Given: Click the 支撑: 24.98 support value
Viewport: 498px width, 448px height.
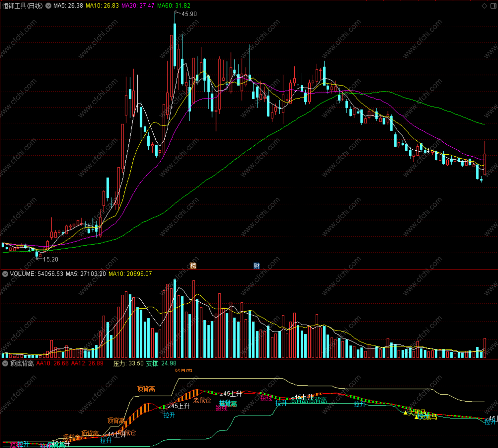Looking at the screenshot, I should [x=161, y=363].
